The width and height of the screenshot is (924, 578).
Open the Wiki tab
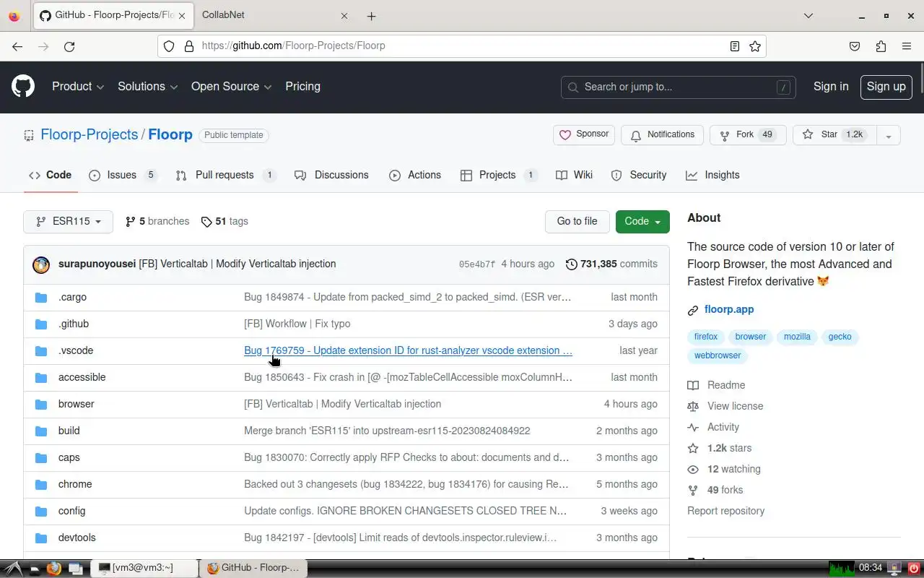[x=575, y=175]
